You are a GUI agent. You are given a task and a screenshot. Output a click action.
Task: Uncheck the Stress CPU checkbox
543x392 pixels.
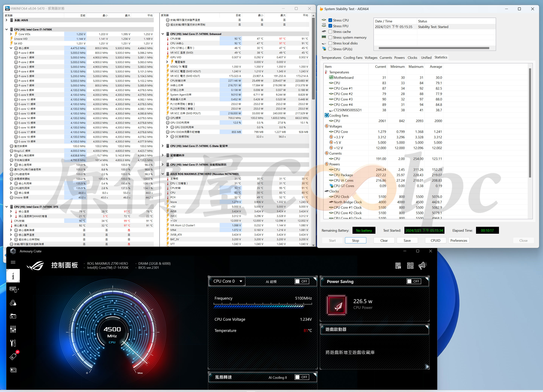point(330,20)
